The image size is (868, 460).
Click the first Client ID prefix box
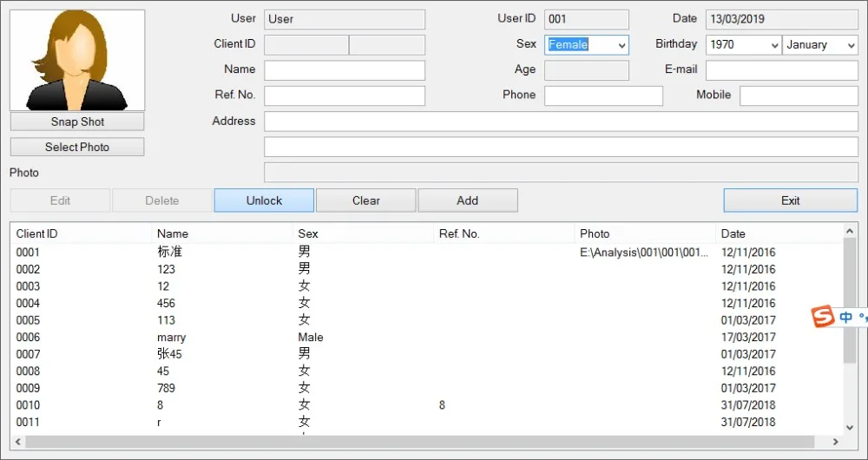click(306, 45)
